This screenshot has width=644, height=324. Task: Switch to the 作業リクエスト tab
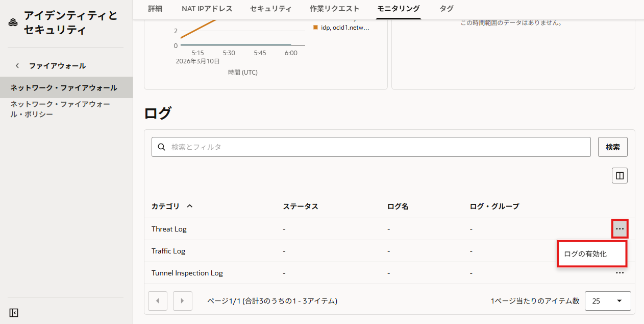(x=335, y=9)
